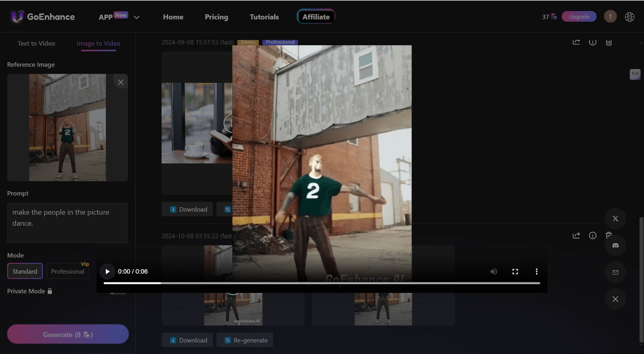Click the 2024-09-08 15:57:53 timestamp

click(x=191, y=42)
